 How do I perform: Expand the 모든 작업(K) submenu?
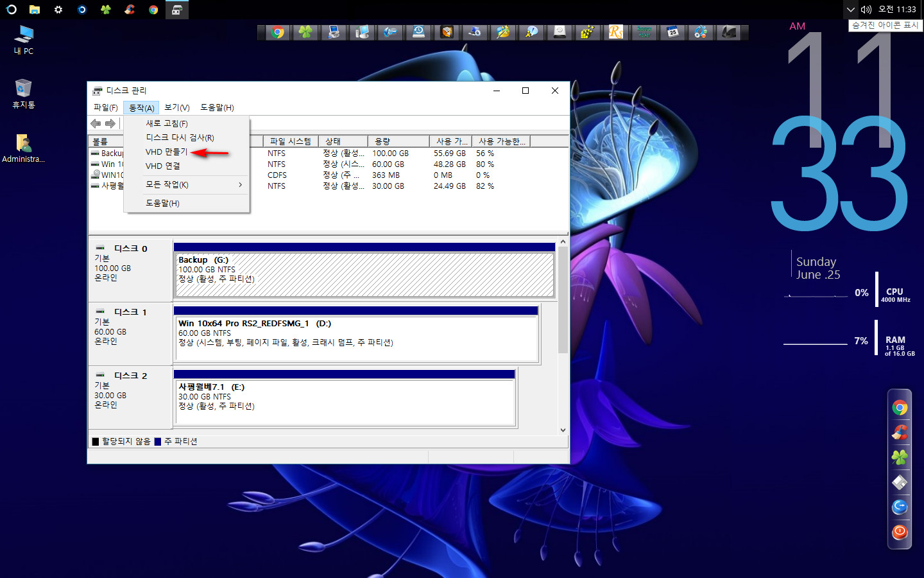pyautogui.click(x=186, y=184)
